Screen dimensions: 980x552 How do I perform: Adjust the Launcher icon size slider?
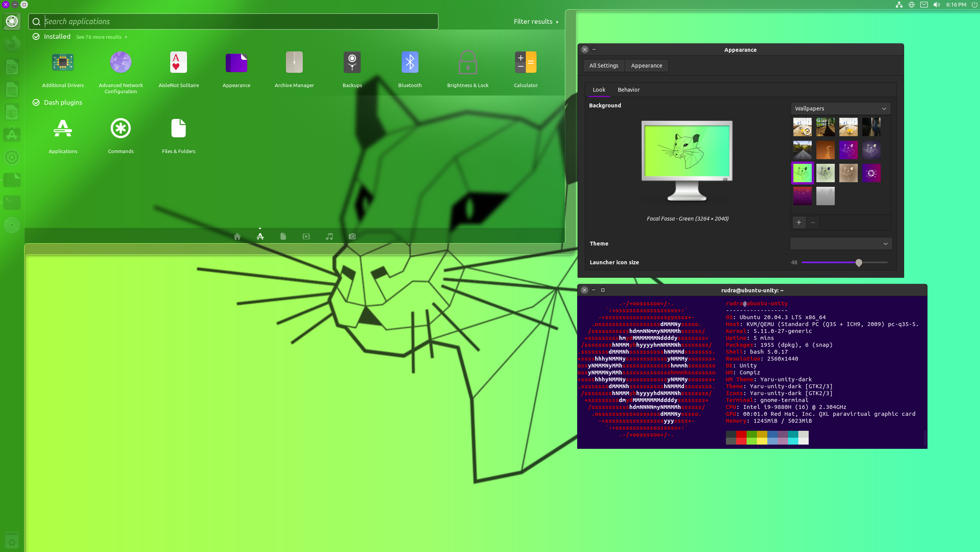click(859, 262)
